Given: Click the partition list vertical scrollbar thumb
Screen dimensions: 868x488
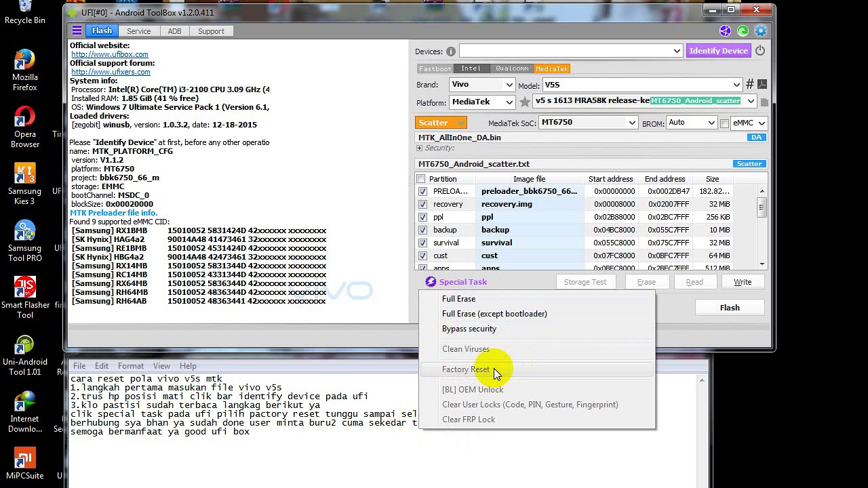Looking at the screenshot, I should (x=762, y=208).
